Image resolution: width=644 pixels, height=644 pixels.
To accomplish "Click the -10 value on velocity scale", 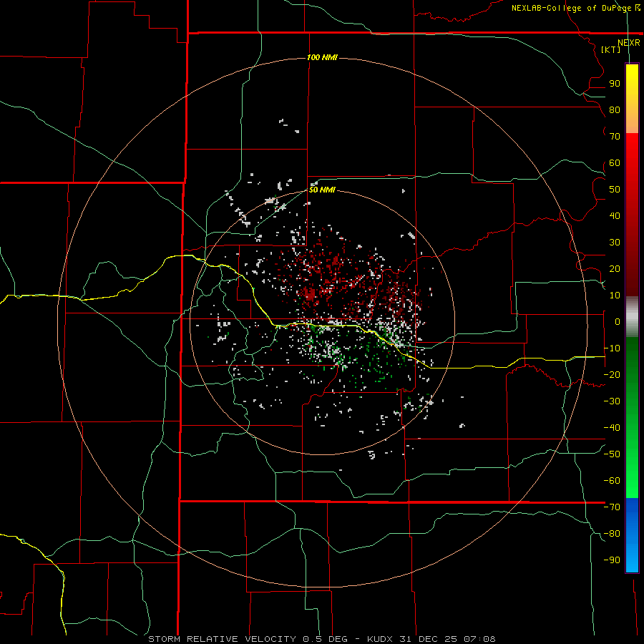I will 612,348.
